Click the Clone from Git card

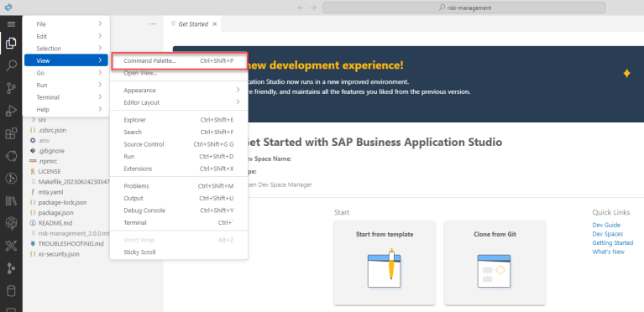point(495,263)
